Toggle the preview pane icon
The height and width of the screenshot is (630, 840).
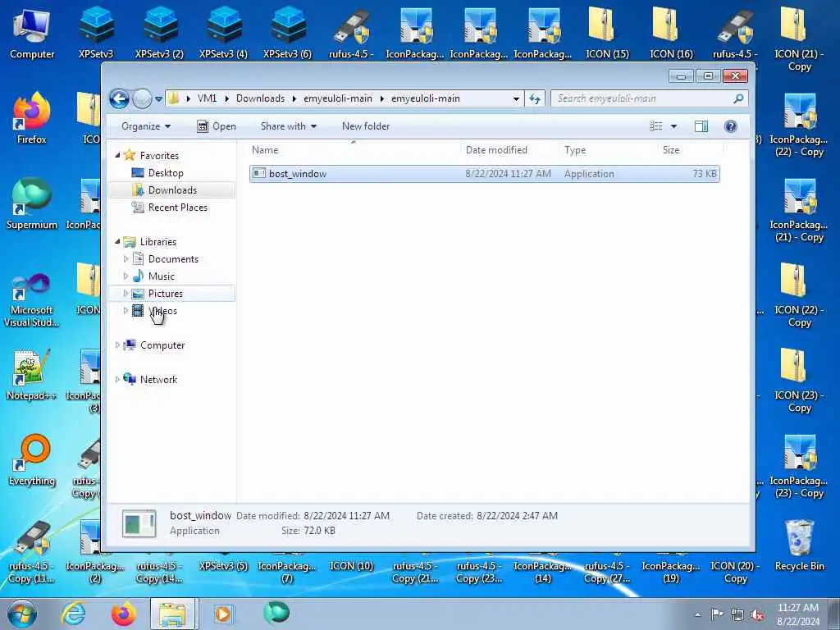(x=701, y=126)
